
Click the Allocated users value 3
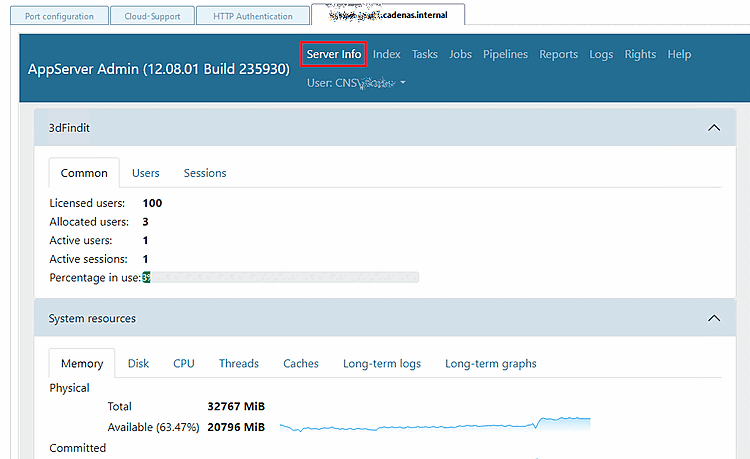tap(145, 222)
